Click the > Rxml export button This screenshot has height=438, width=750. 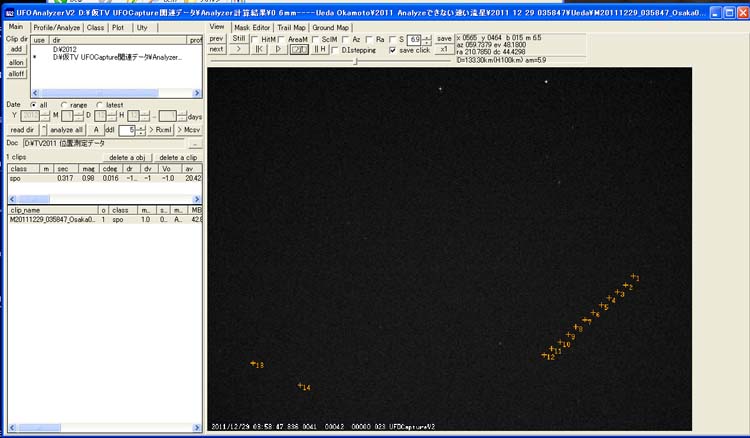161,130
